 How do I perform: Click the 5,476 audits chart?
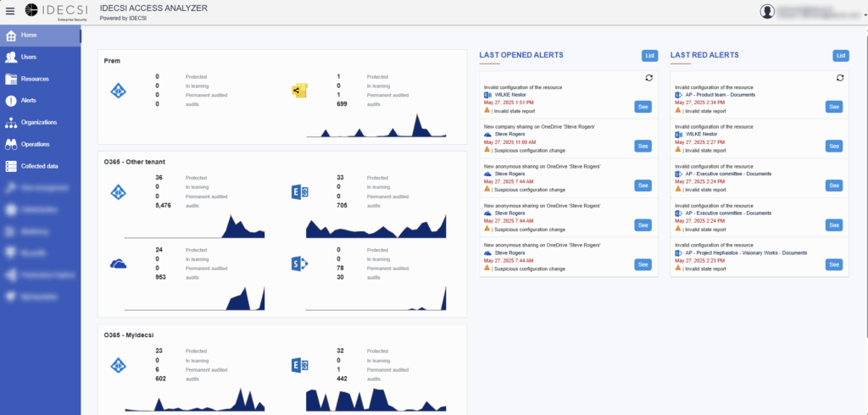(x=195, y=226)
